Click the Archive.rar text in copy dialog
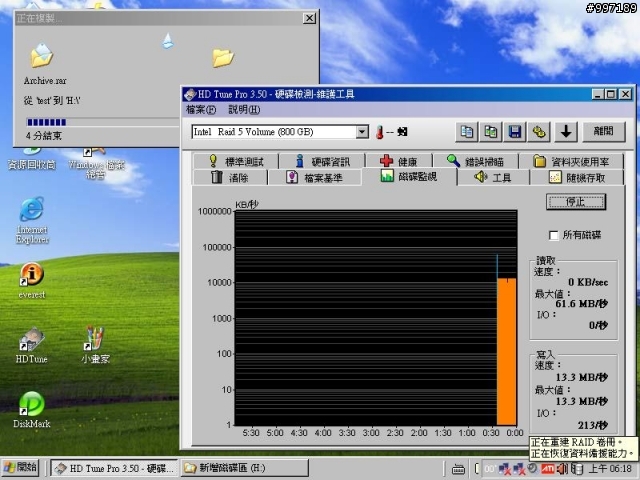The image size is (640, 480). click(x=45, y=81)
